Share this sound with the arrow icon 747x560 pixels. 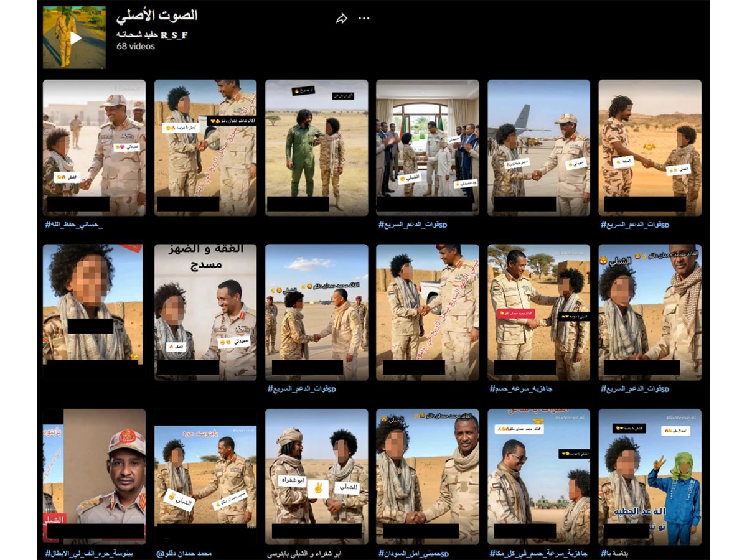341,19
